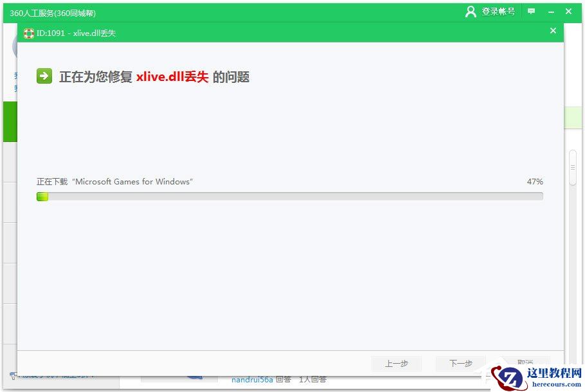Open the 登录帐号 login control

pyautogui.click(x=497, y=11)
